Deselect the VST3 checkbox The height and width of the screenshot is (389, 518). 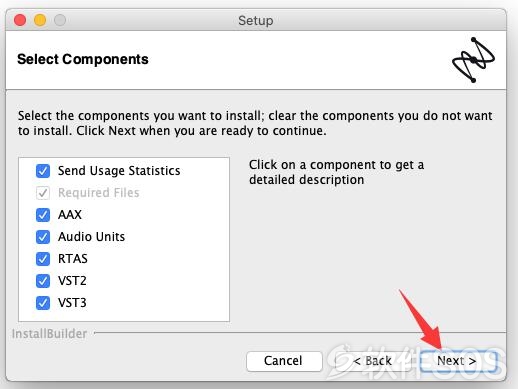coord(43,303)
